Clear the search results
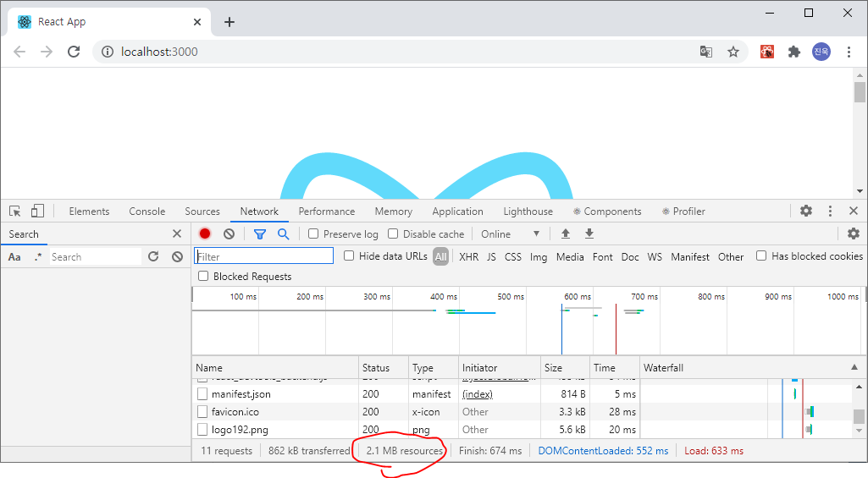Image resolution: width=868 pixels, height=478 pixels. pyautogui.click(x=177, y=256)
